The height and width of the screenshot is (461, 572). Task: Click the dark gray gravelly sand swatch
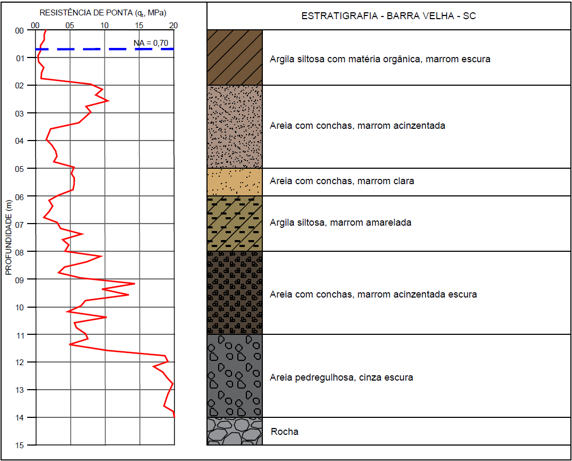[x=235, y=376]
